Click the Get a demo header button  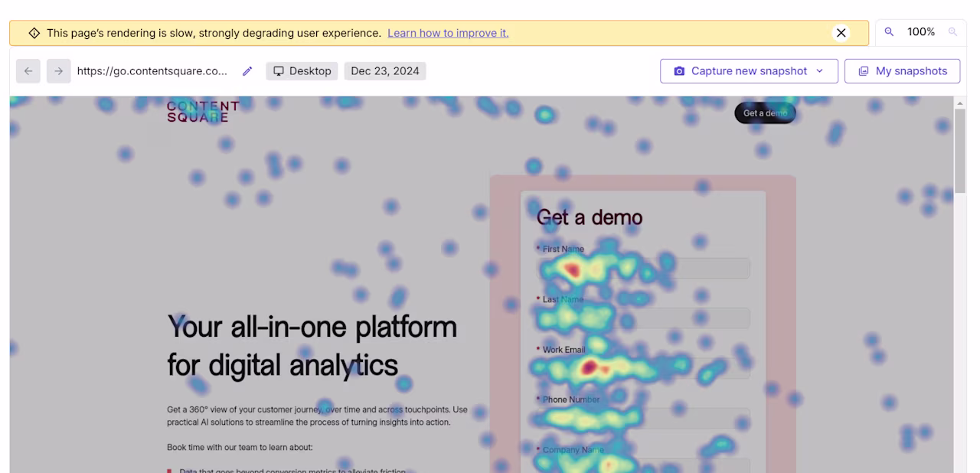coord(765,113)
